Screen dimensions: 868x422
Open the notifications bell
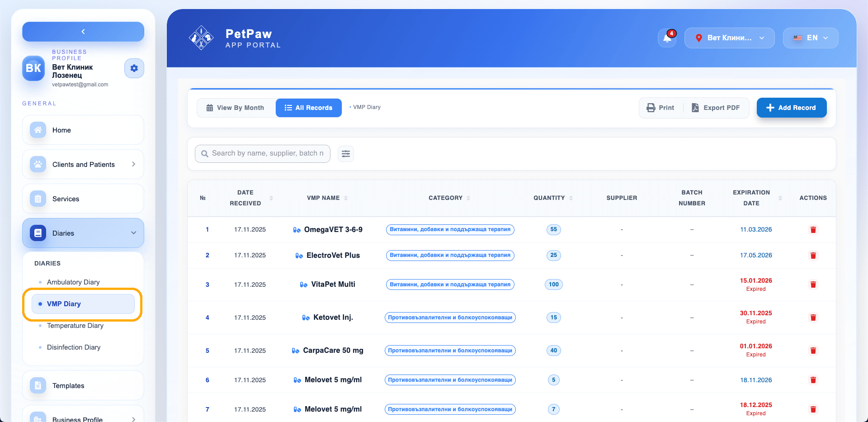[667, 38]
